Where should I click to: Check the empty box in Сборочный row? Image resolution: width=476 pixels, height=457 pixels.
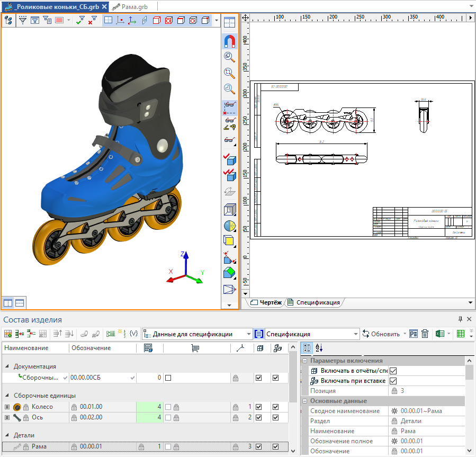coord(168,378)
